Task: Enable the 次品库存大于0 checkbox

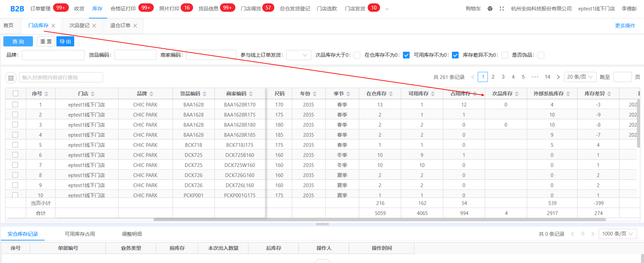Action: (357, 55)
